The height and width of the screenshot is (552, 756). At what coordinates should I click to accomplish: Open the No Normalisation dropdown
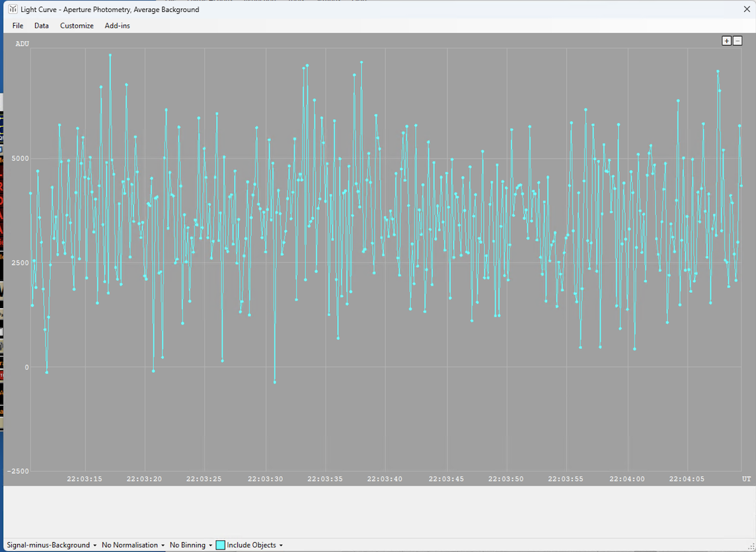pyautogui.click(x=133, y=545)
